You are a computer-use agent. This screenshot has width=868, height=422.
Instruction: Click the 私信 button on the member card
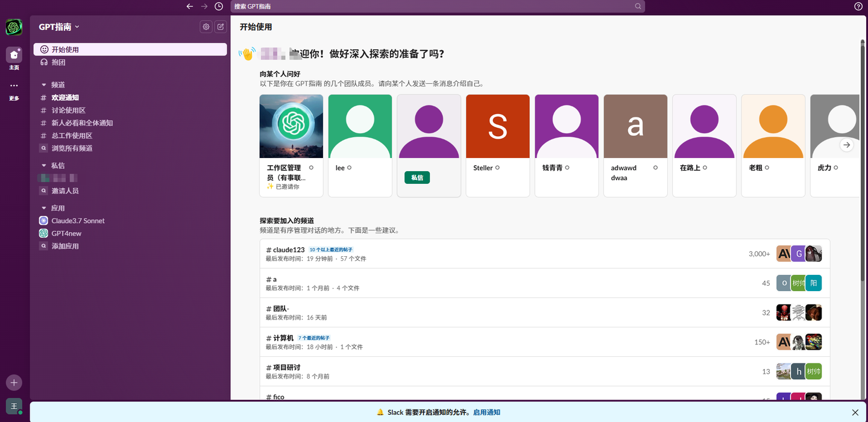pos(417,178)
